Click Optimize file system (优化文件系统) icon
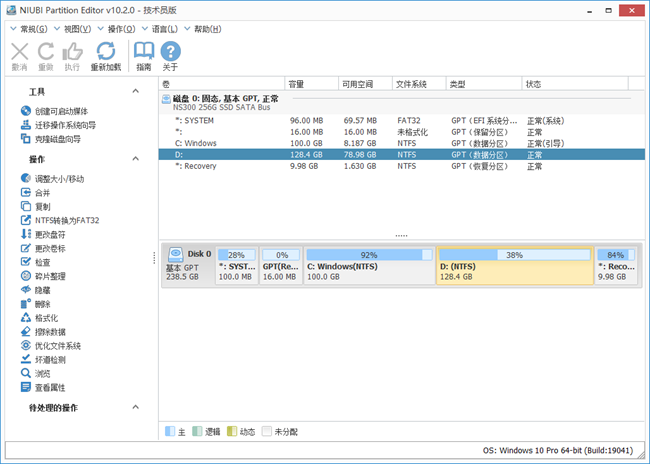Viewport: 650px width, 464px height. pyautogui.click(x=26, y=345)
